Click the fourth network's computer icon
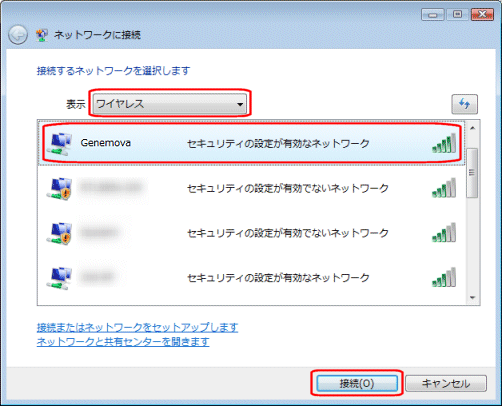The width and height of the screenshot is (502, 406). (60, 278)
